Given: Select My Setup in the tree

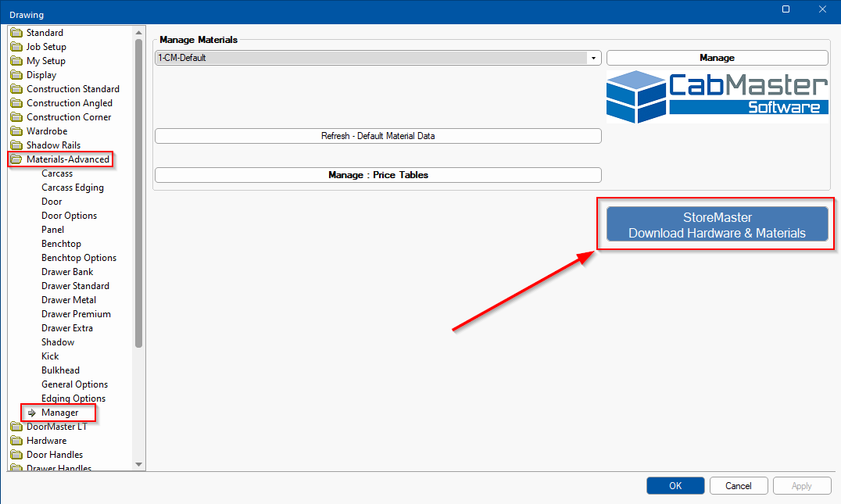Looking at the screenshot, I should point(45,61).
